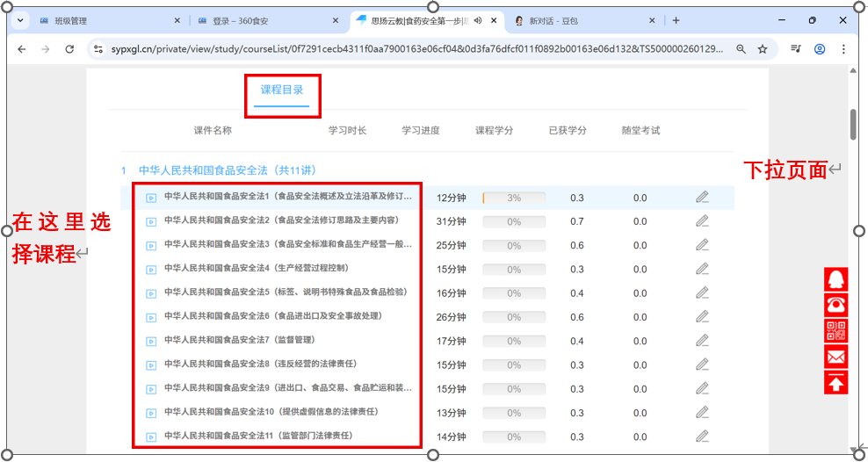The height and width of the screenshot is (462, 868).
Task: Open the tab search dropdown arrow
Action: [20, 20]
